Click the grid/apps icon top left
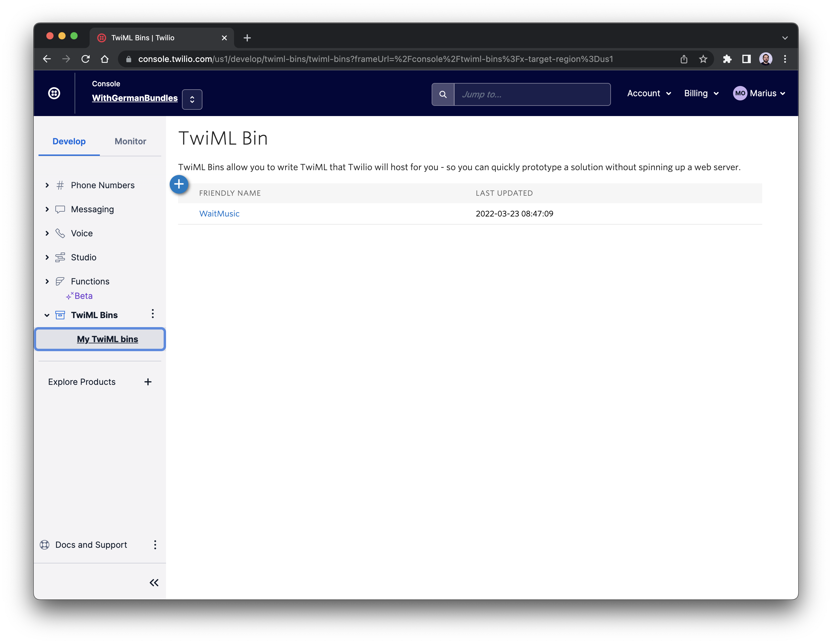832x644 pixels. coord(54,94)
